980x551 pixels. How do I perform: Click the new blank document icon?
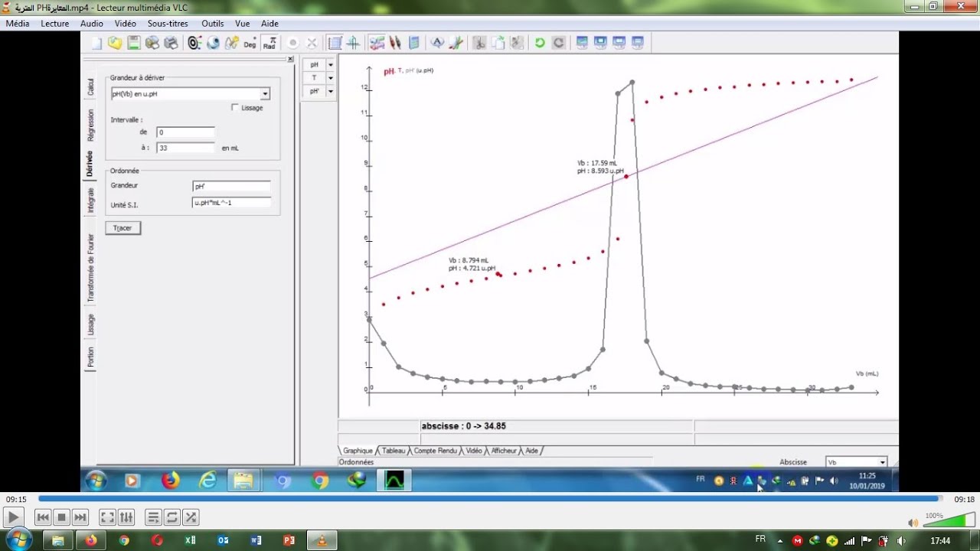96,44
